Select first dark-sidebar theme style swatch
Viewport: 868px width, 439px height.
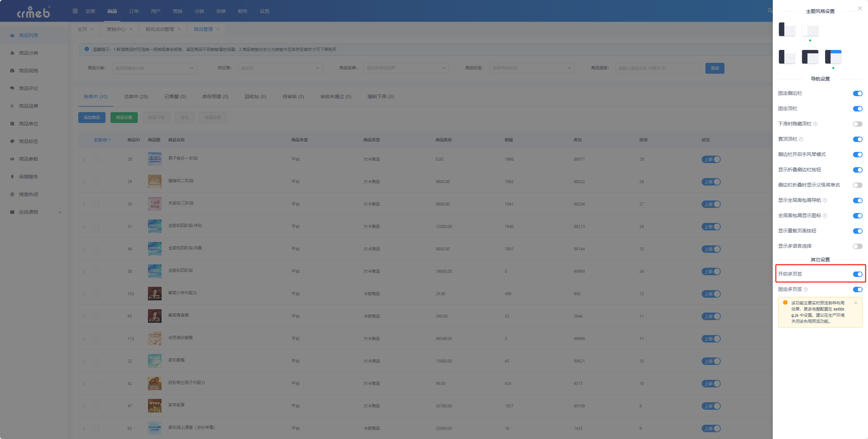(x=787, y=29)
